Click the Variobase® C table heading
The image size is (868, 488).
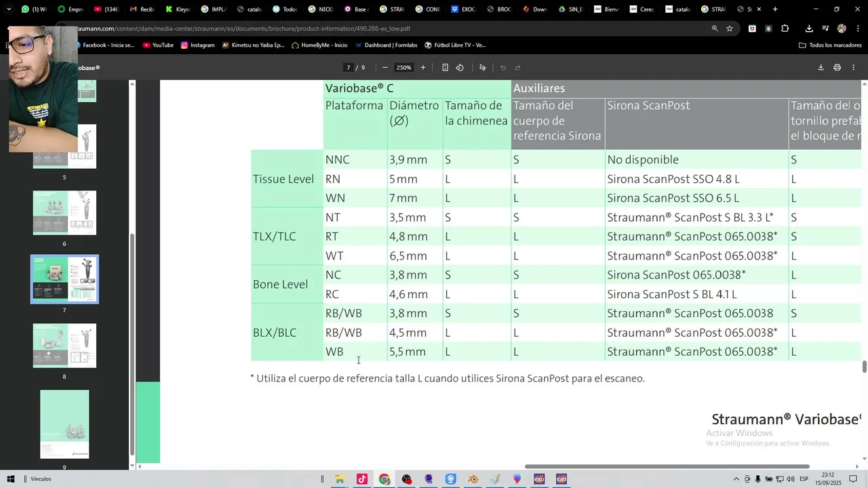pos(359,88)
